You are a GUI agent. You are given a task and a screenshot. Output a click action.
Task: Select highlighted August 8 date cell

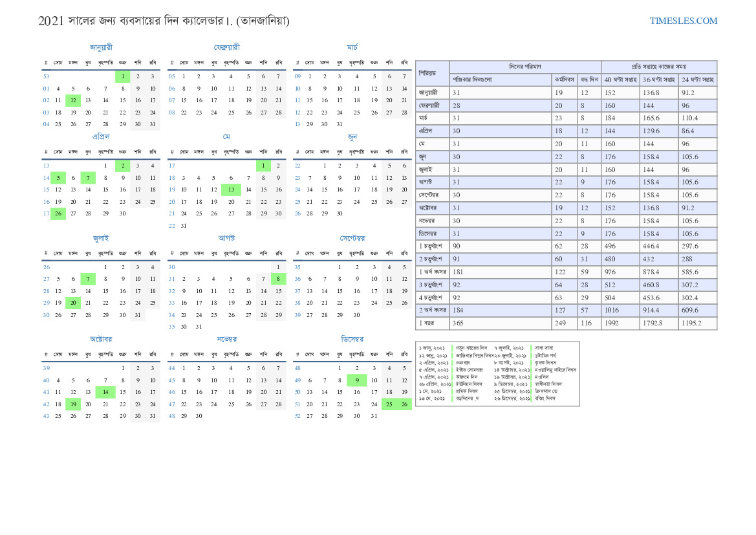pos(279,279)
